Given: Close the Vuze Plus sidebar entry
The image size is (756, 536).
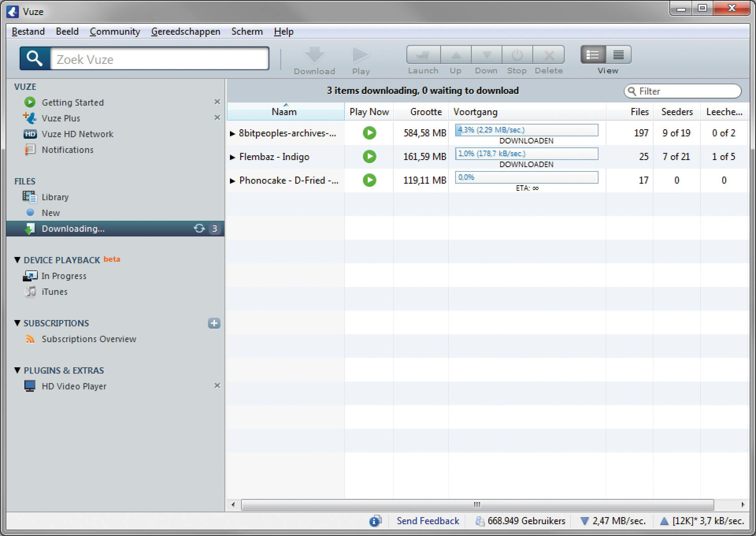Looking at the screenshot, I should (x=217, y=118).
